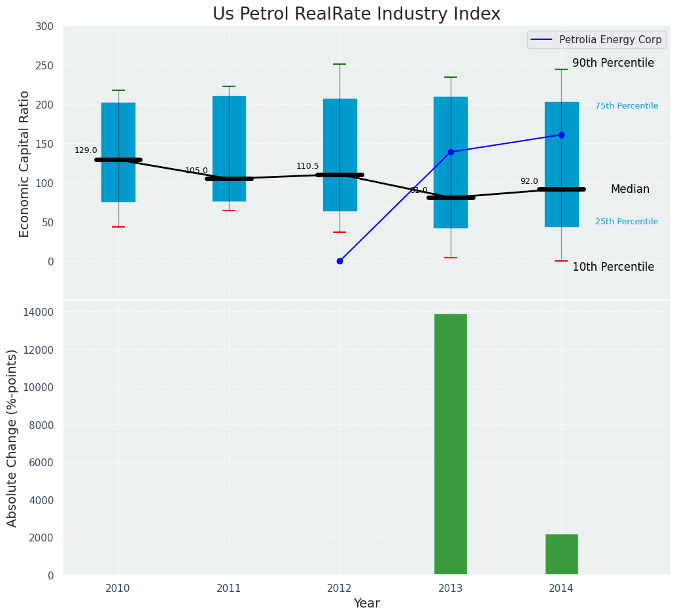Click the Absolute Change axis label
The height and width of the screenshot is (616, 677).
[12, 437]
